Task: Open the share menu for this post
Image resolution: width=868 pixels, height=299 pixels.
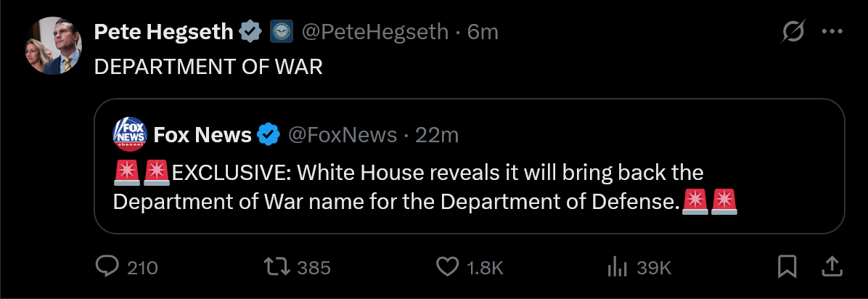Action: point(831,267)
